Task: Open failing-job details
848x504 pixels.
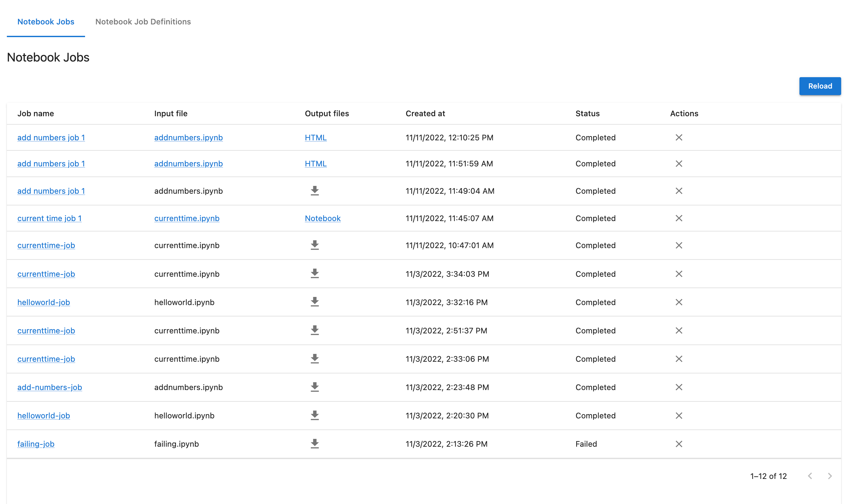Action: coord(36,444)
